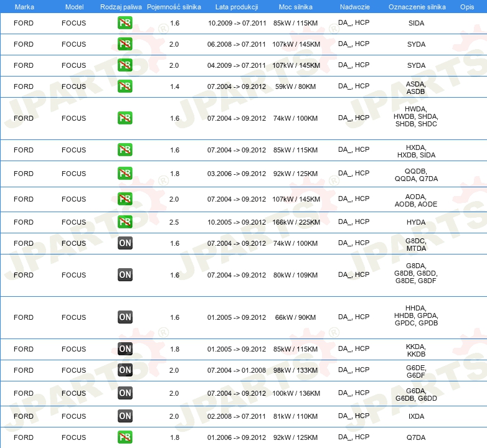Click the 80kW / 109KM power cell
Screen dimensions: 487x448
[x=295, y=275]
